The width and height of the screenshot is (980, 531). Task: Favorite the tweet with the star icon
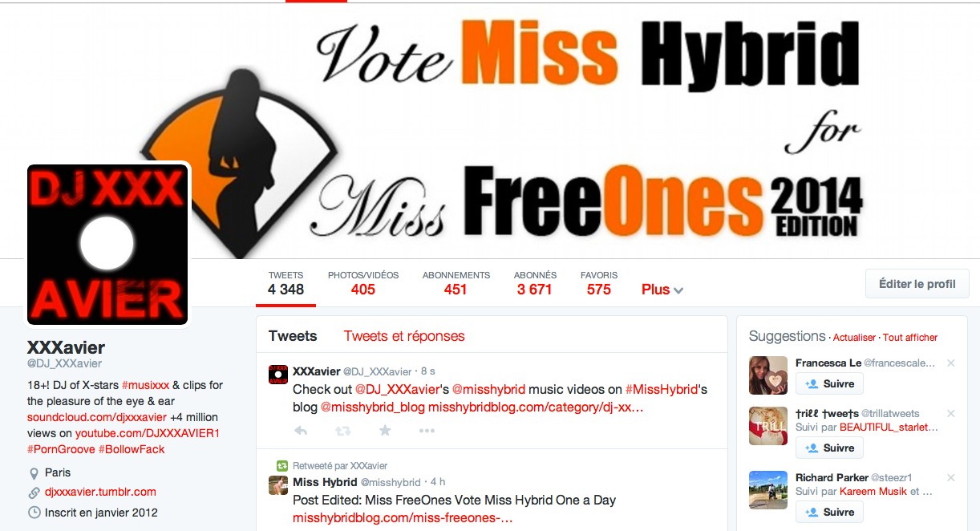point(385,431)
